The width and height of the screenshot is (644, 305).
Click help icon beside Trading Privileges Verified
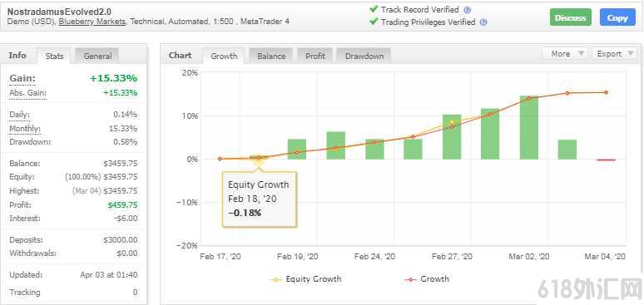pos(483,22)
